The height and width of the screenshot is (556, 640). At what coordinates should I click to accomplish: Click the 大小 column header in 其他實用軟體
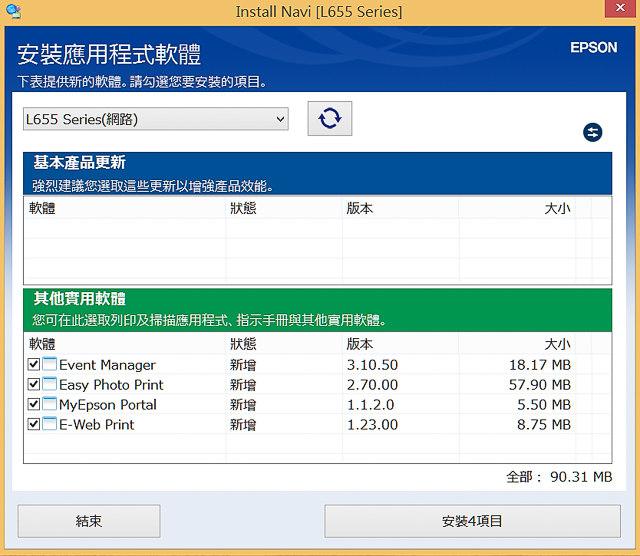pyautogui.click(x=557, y=344)
